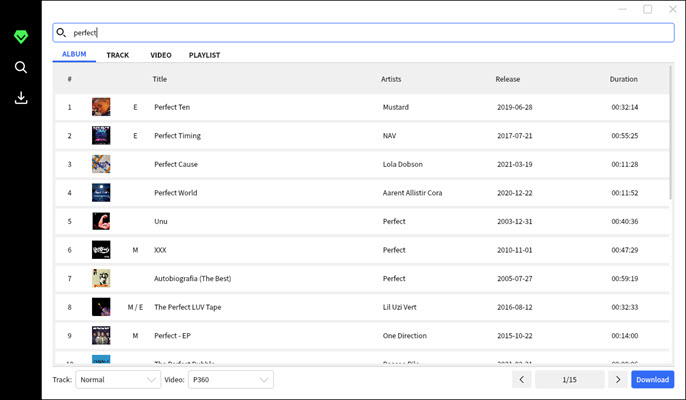This screenshot has width=686, height=400.
Task: Click the results list vertical scrollbar
Action: point(671,133)
